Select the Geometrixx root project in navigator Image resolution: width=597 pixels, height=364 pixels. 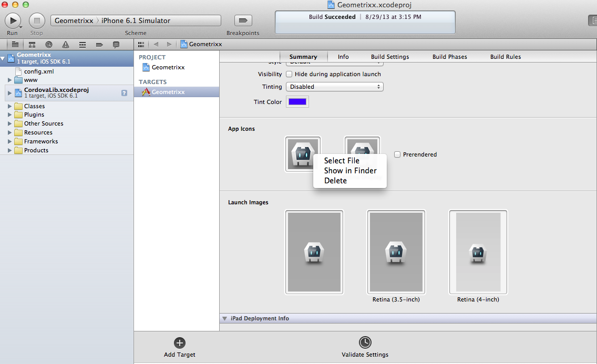[67, 58]
